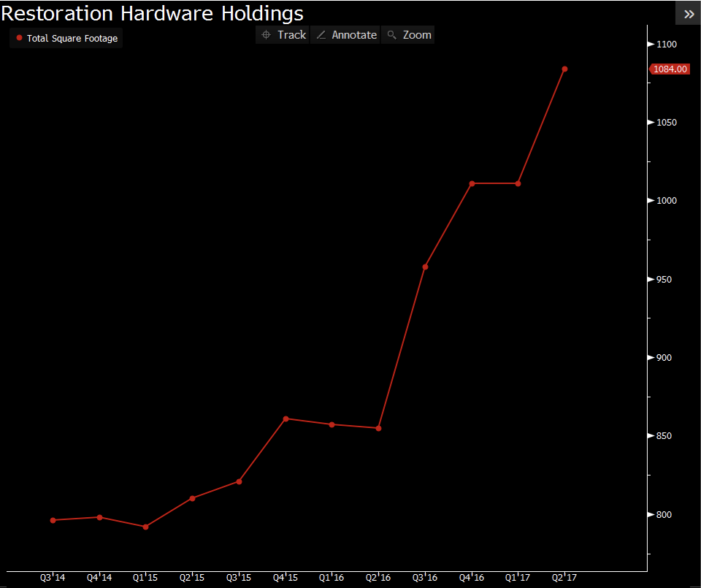Viewport: 701px width, 588px height.
Task: Select the Q1'15 data point
Action: tap(146, 527)
